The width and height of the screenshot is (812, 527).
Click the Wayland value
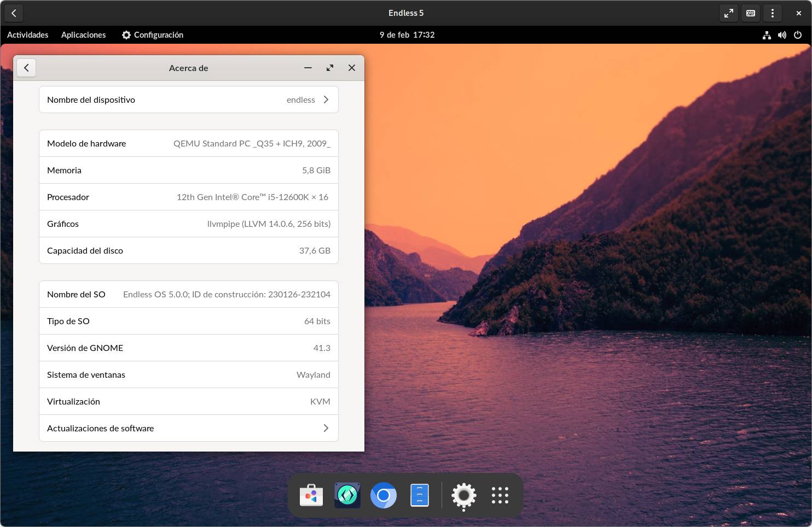point(314,374)
